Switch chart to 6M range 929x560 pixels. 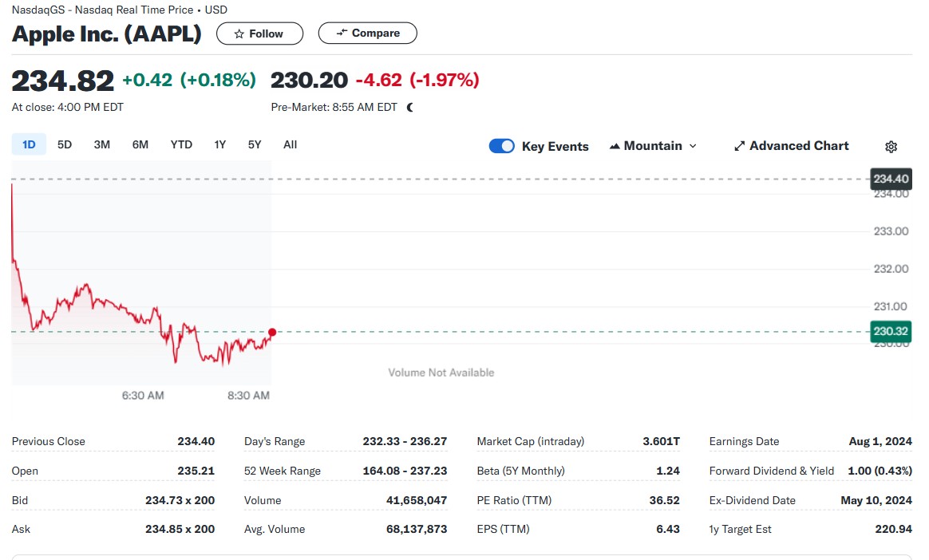pyautogui.click(x=140, y=144)
